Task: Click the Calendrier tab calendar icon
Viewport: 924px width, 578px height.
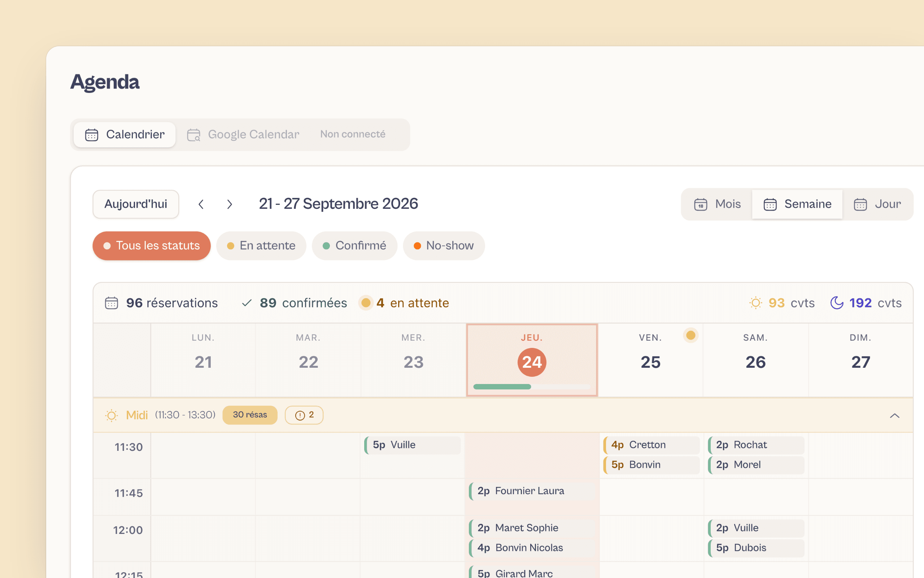Action: click(x=92, y=134)
